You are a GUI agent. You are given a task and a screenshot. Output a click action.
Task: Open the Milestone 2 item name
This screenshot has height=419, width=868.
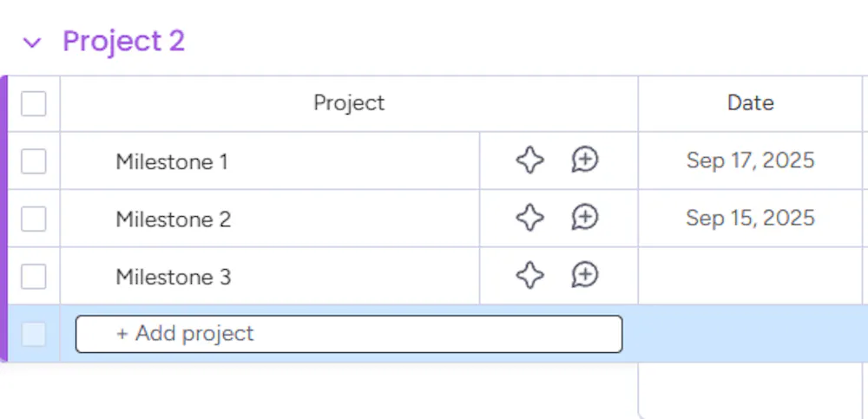click(174, 219)
